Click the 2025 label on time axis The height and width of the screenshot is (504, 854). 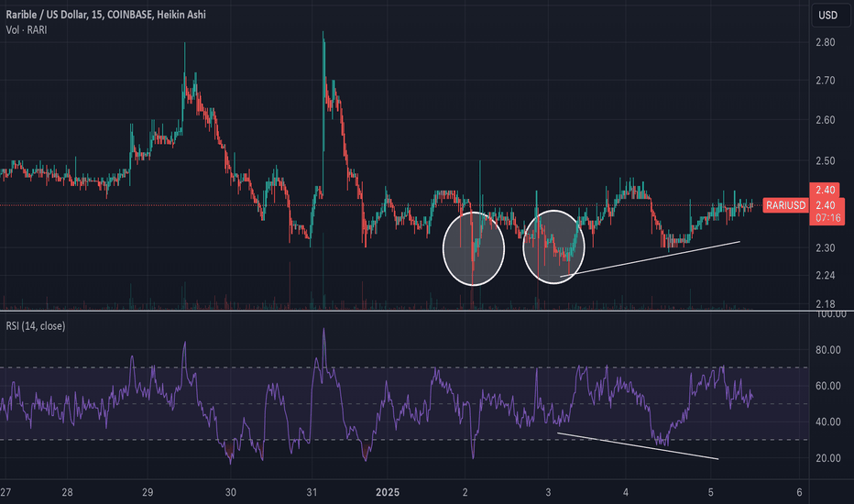(x=388, y=493)
